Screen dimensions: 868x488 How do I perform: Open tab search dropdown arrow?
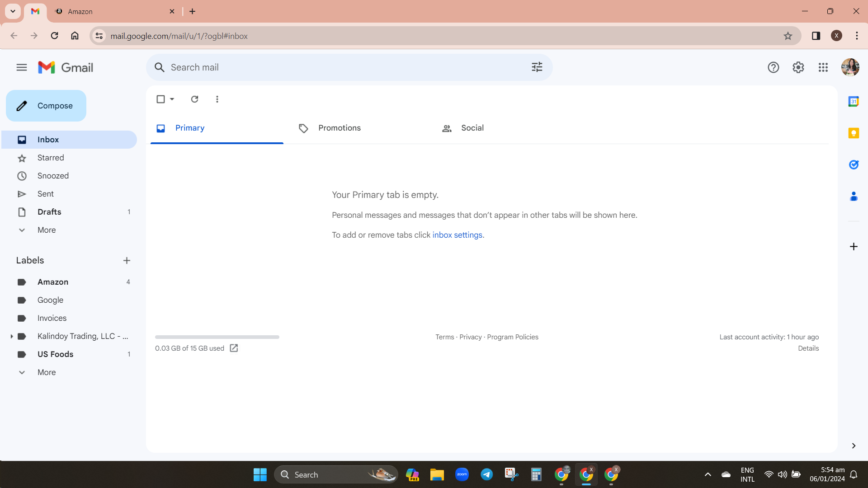click(13, 11)
